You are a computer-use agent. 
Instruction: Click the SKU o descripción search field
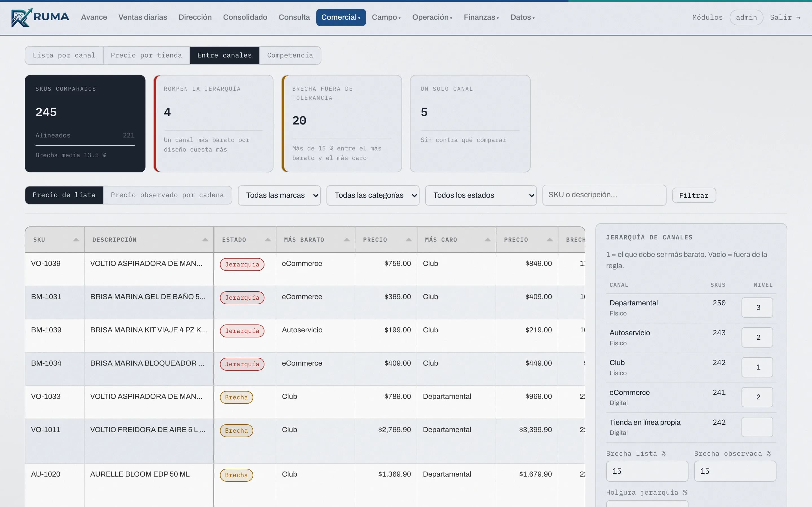click(x=604, y=195)
